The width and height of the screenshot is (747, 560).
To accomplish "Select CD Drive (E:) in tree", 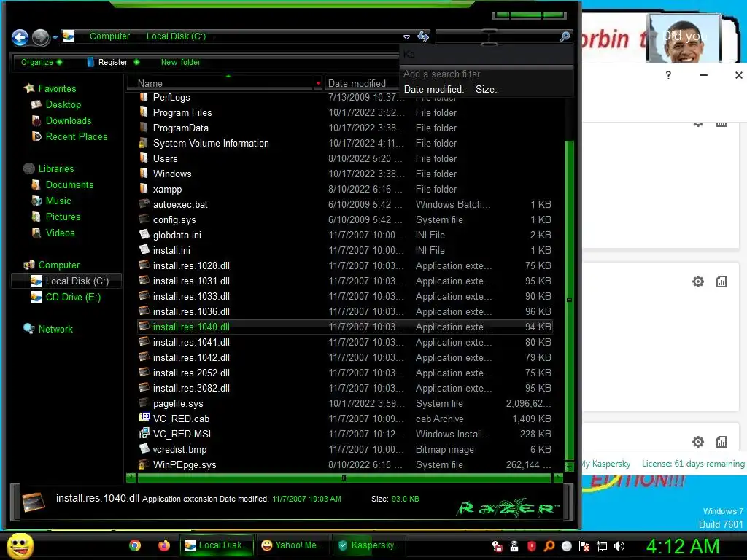I will (x=73, y=297).
